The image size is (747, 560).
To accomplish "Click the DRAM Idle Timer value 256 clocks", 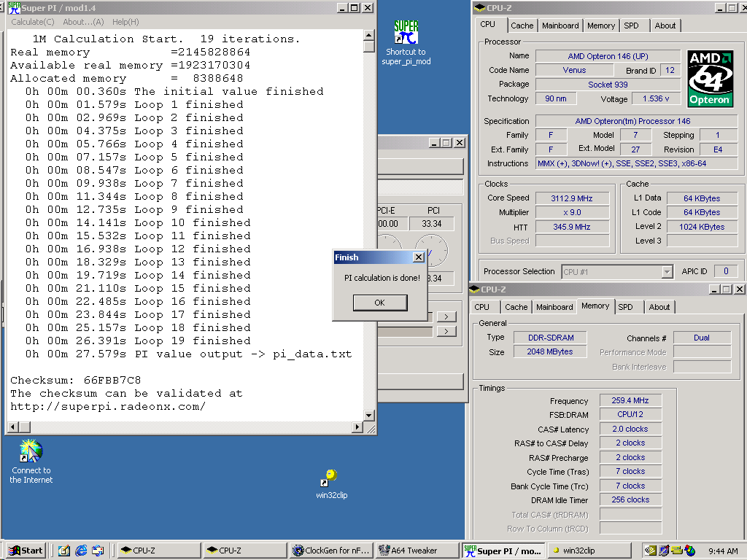I will (x=630, y=499).
